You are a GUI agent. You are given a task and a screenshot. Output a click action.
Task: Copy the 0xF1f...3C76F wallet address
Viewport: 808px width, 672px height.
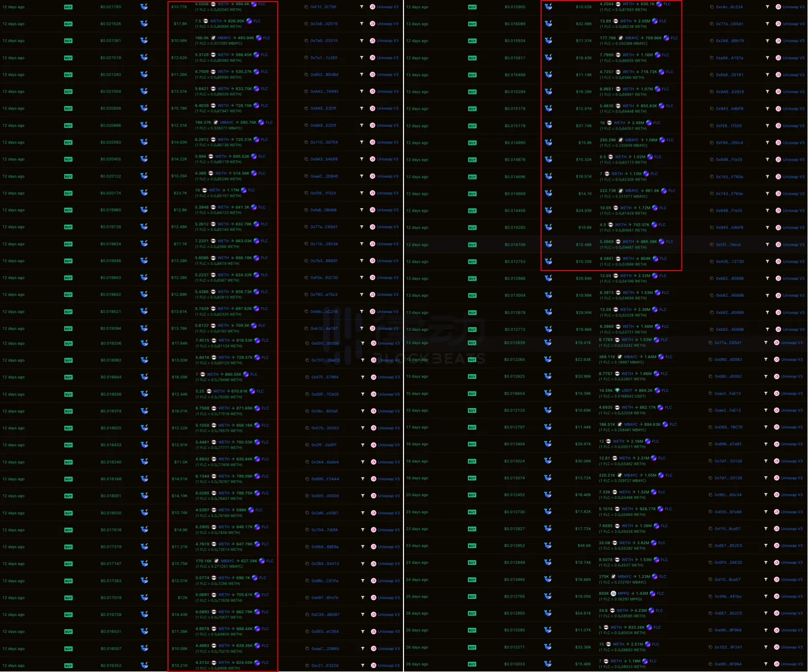[306, 7]
